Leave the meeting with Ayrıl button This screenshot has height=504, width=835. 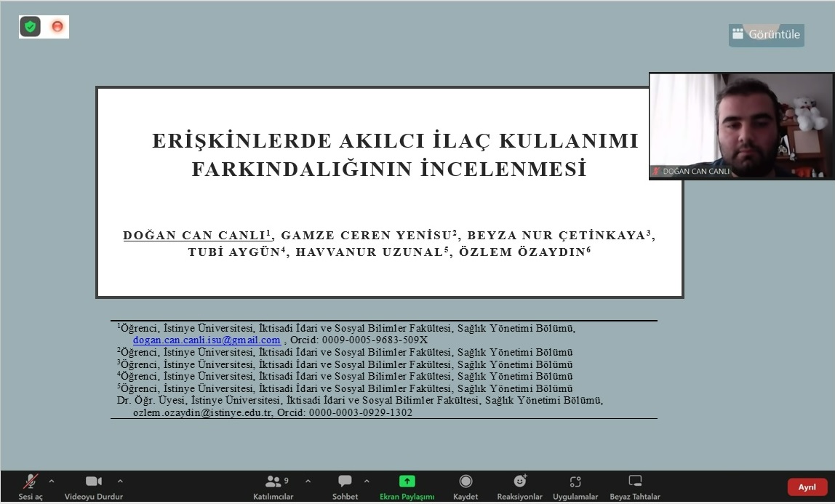tap(807, 487)
